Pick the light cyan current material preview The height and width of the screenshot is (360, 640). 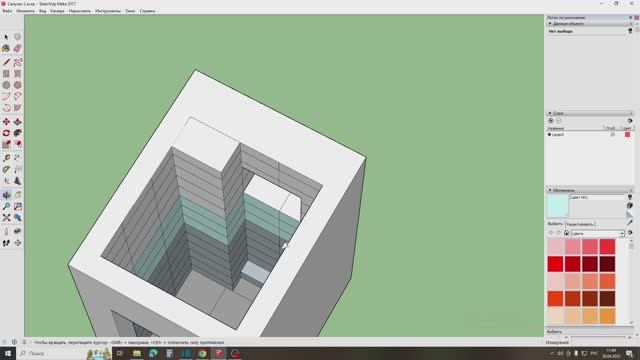558,206
